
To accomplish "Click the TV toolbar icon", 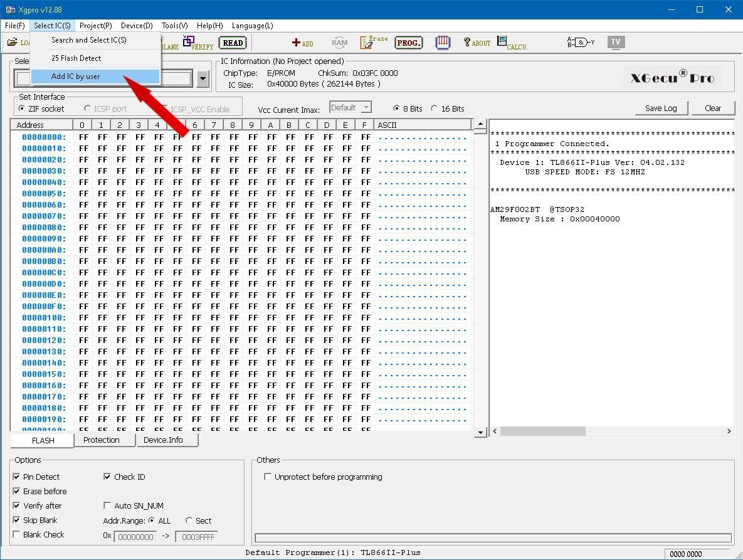I will (616, 42).
